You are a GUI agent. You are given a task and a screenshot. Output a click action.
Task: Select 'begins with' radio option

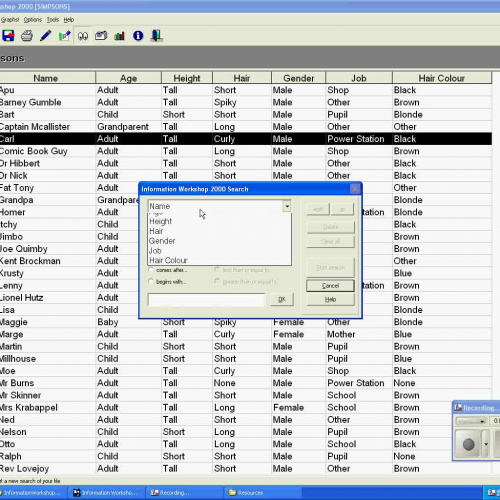point(151,282)
